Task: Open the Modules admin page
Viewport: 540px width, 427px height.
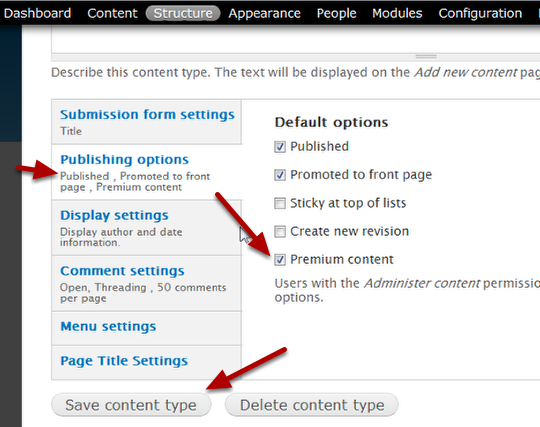Action: pos(397,13)
